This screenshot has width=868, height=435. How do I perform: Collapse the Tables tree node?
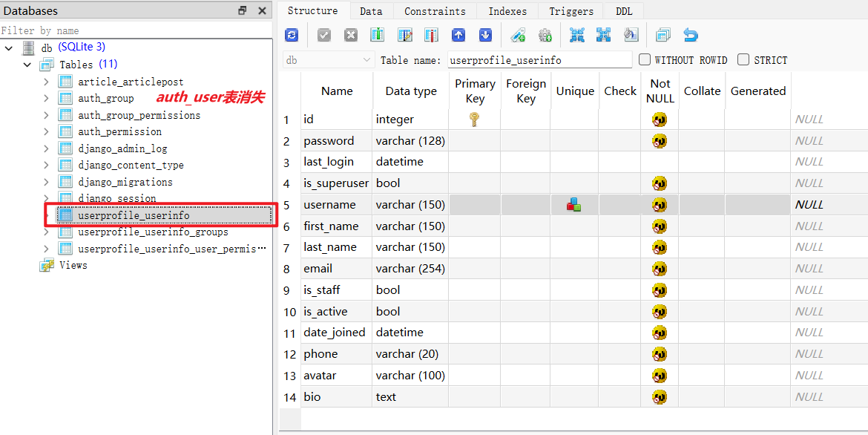pos(27,65)
